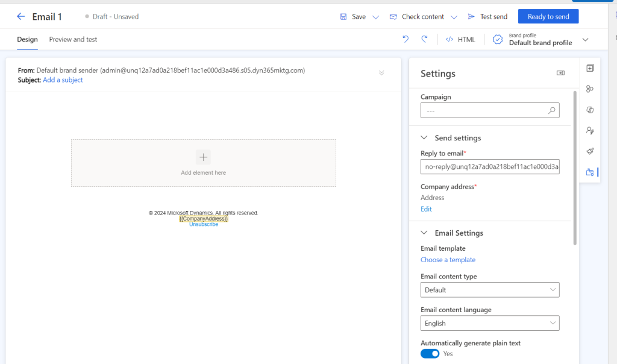Expand the Check content dropdown chevron
This screenshot has height=364, width=617.
454,17
